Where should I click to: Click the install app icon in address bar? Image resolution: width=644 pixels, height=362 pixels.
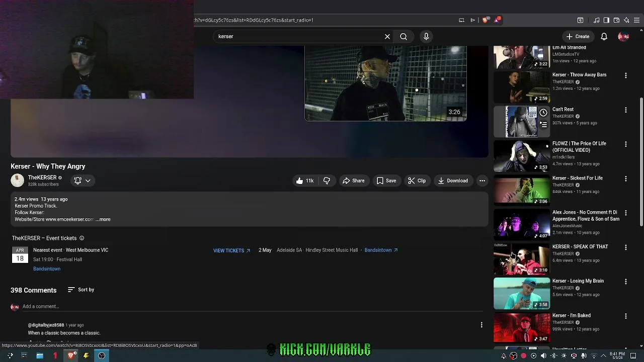461,20
